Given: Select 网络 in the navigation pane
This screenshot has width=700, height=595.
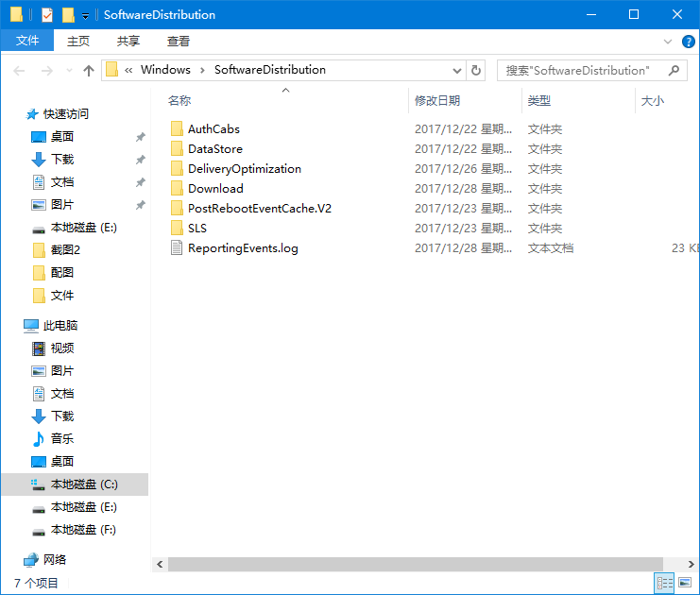Looking at the screenshot, I should coord(55,560).
